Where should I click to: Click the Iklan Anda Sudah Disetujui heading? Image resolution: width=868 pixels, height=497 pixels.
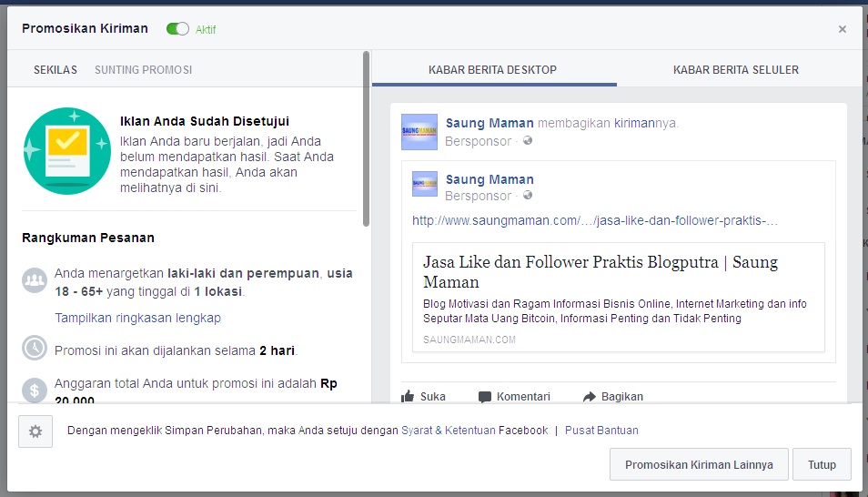[205, 121]
